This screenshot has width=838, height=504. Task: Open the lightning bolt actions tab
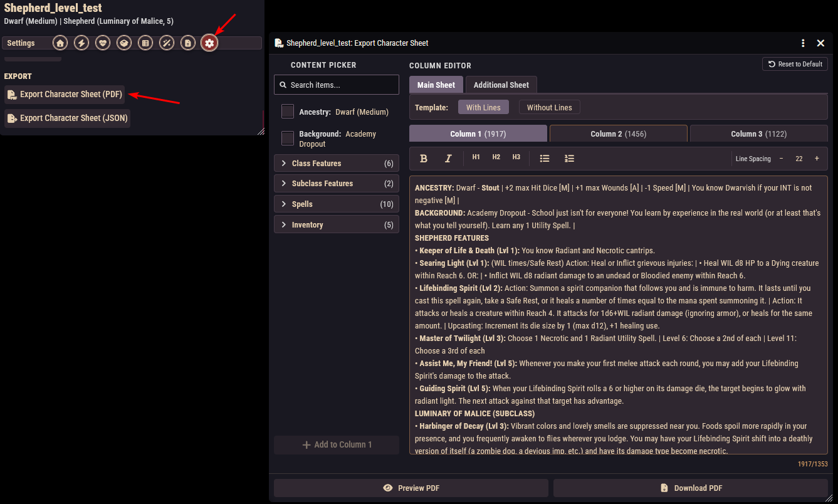coord(81,43)
